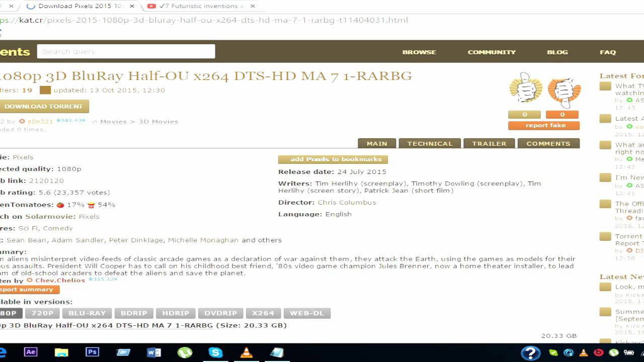Open File Explorer in the taskbar
Image resolution: width=644 pixels, height=362 pixels.
click(61, 352)
